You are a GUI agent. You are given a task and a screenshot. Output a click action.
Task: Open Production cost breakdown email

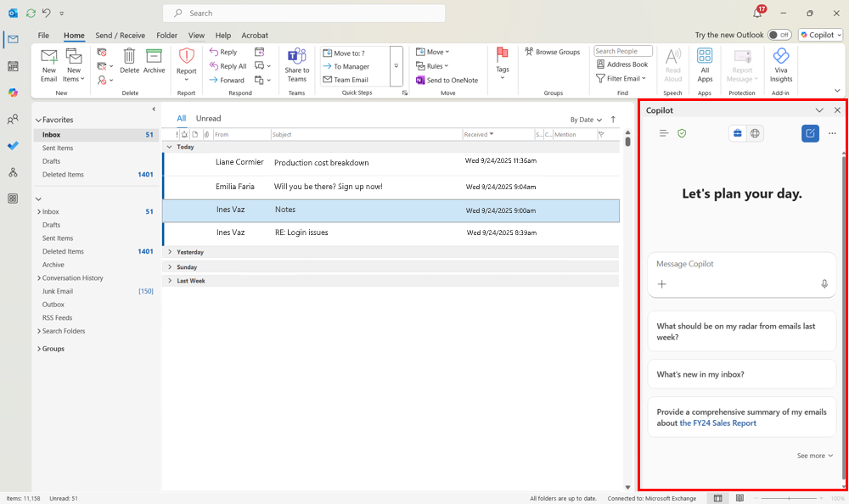point(391,162)
